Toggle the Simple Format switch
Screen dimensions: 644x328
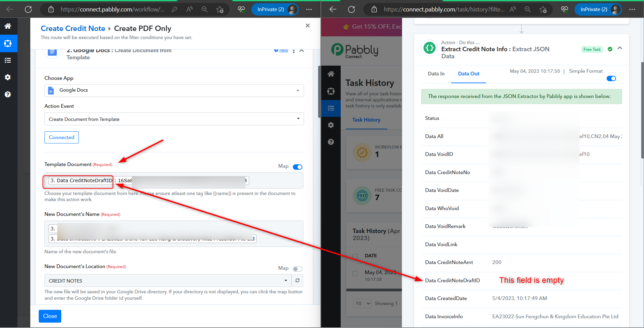click(611, 78)
